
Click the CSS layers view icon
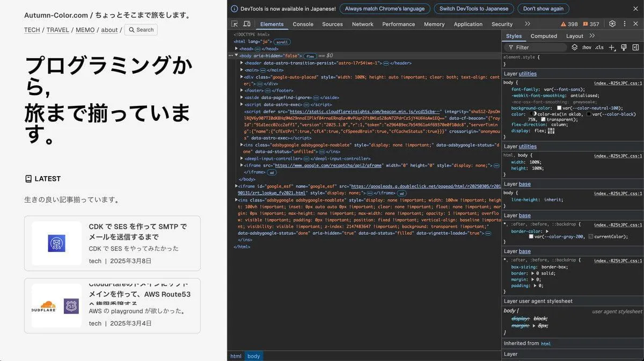point(574,47)
